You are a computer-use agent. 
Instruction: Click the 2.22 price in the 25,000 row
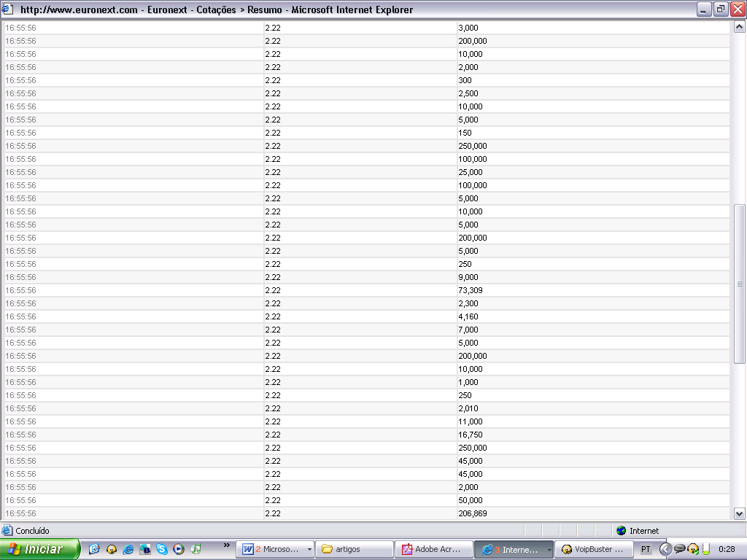273,172
